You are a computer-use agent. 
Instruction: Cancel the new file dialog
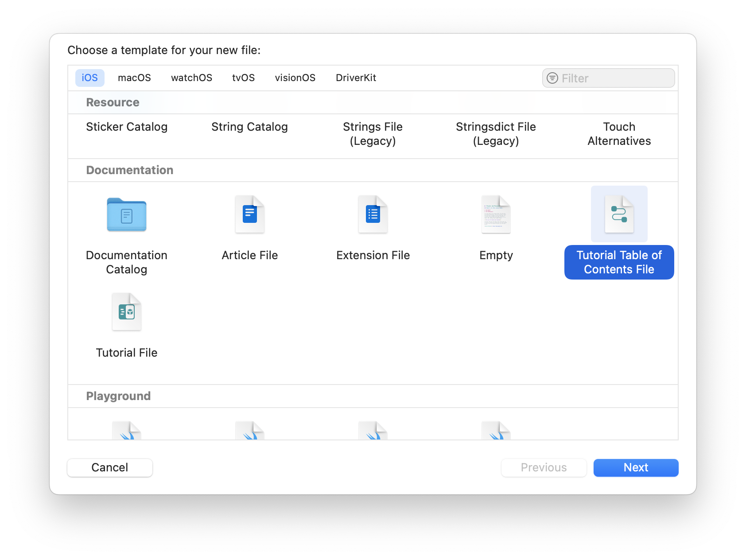tap(110, 467)
